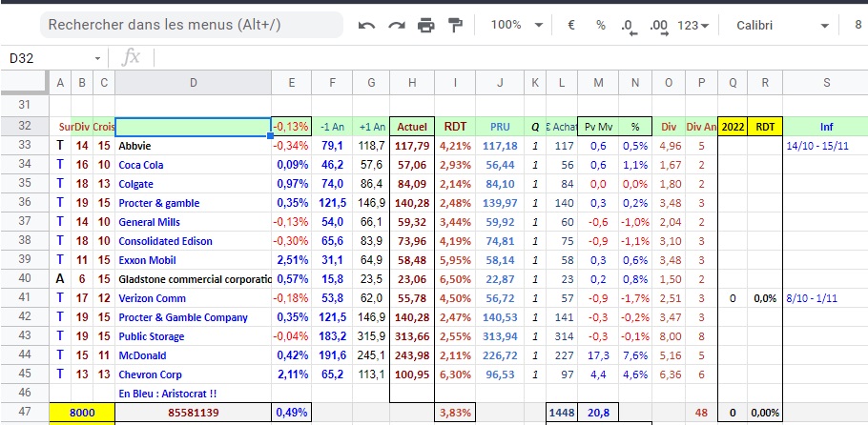Click the Consolidated Edison cell
The width and height of the screenshot is (868, 425).
click(194, 241)
